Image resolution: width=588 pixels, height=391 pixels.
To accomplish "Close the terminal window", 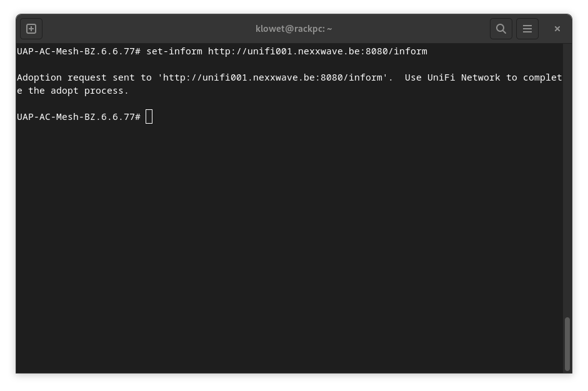I will click(x=557, y=29).
